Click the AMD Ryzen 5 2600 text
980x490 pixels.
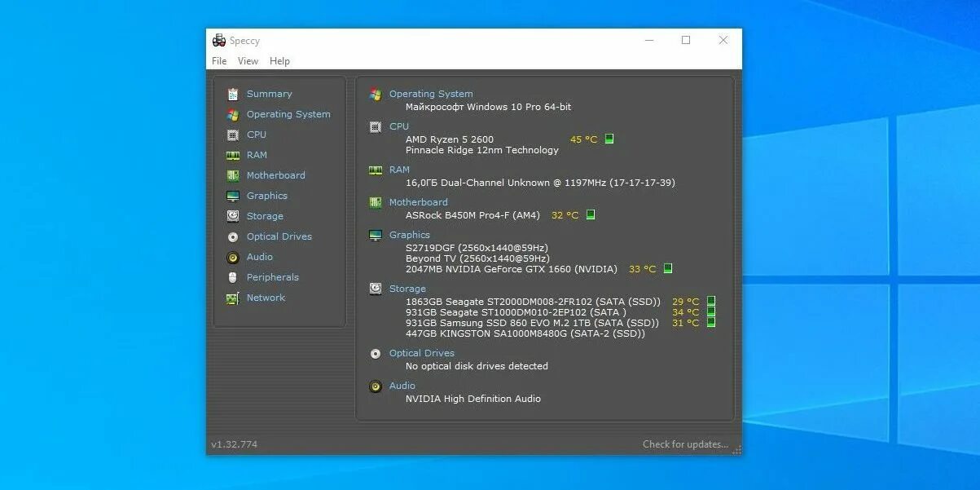click(450, 139)
